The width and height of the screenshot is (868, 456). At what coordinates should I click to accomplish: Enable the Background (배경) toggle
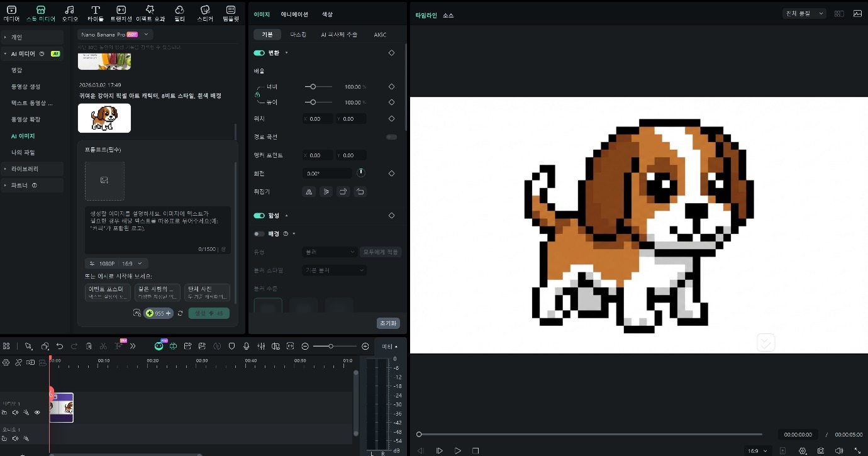click(259, 233)
